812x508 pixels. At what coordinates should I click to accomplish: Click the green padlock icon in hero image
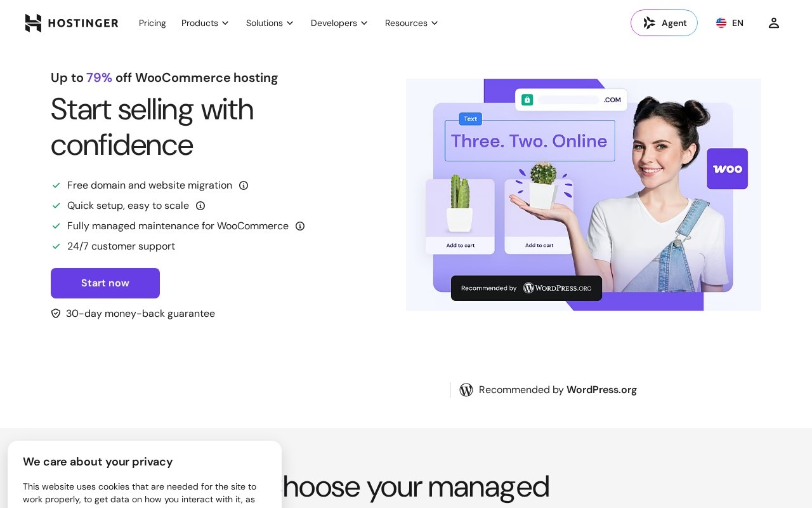(527, 100)
